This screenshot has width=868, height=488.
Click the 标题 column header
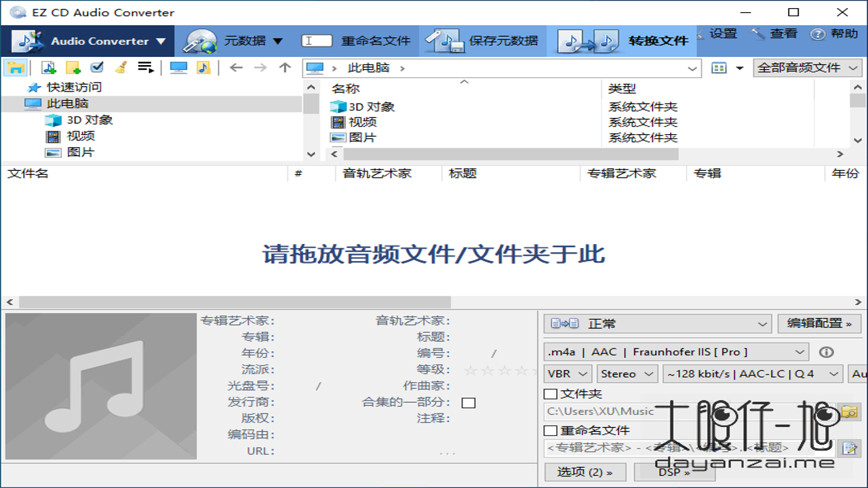coord(462,174)
